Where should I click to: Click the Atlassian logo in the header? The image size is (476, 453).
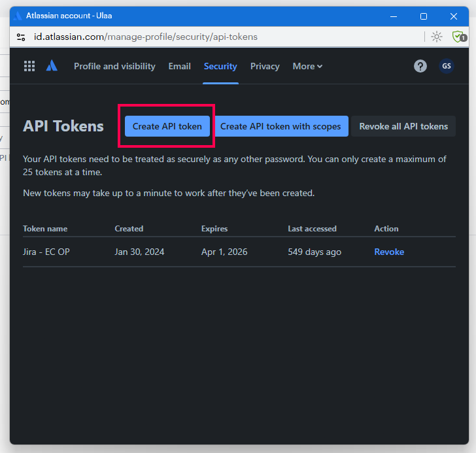tap(52, 65)
